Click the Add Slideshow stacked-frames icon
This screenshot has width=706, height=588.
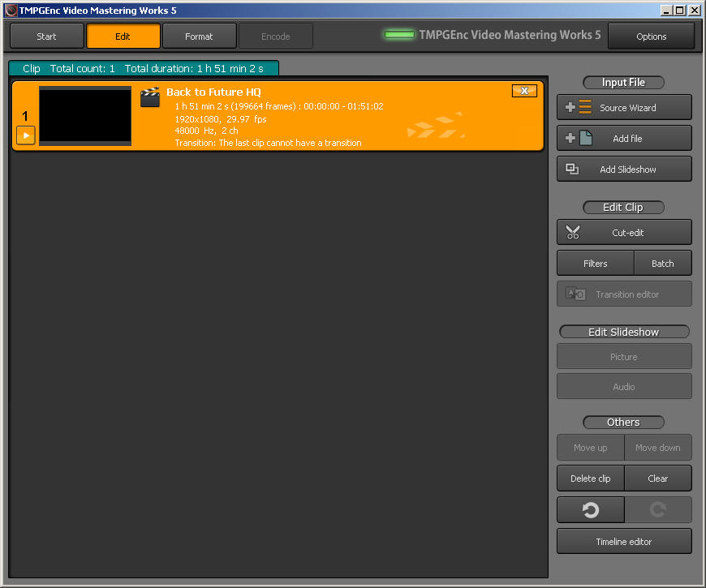[572, 169]
